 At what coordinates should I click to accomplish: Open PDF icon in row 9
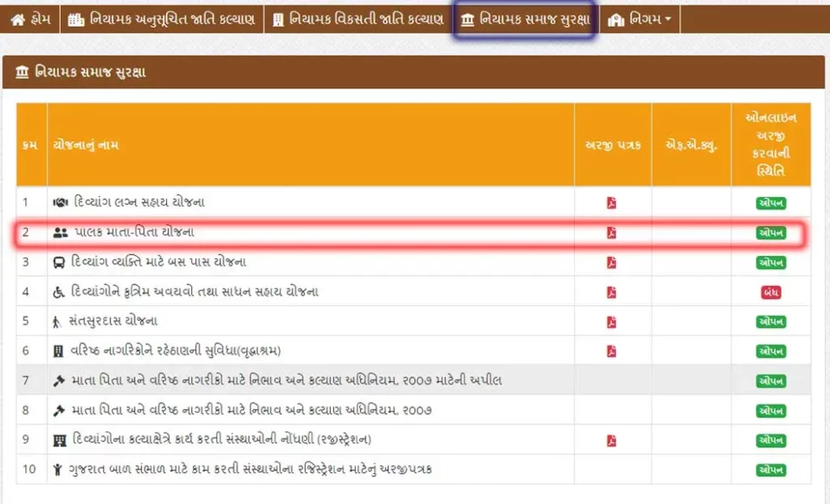tap(611, 440)
